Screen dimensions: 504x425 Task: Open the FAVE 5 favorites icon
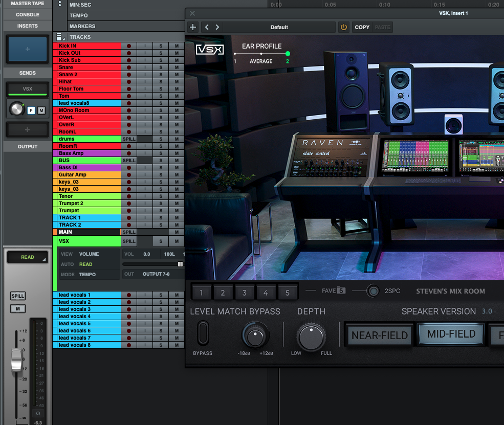coord(341,290)
